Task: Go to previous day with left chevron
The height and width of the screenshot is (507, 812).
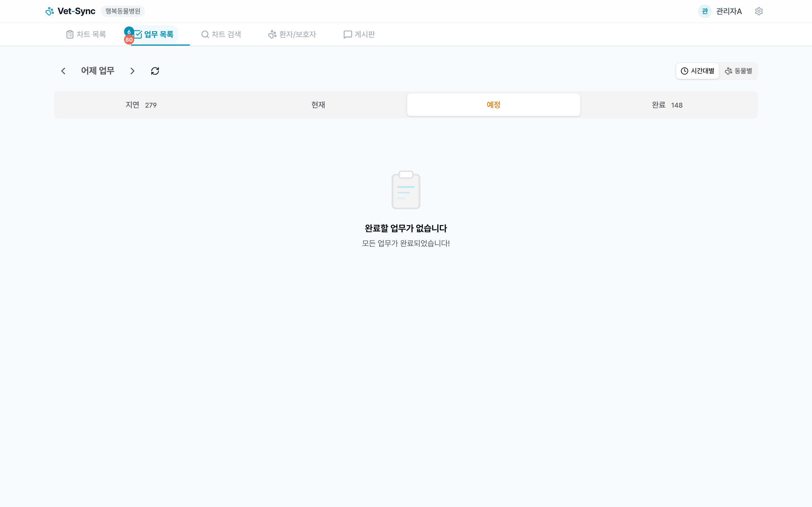Action: [63, 71]
